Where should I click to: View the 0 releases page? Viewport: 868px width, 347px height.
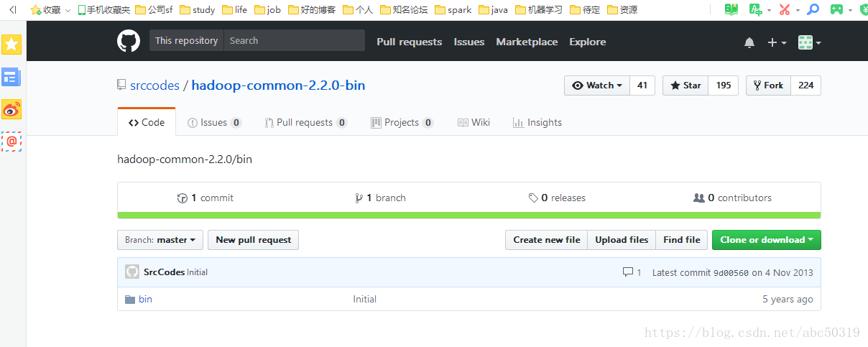(x=557, y=198)
